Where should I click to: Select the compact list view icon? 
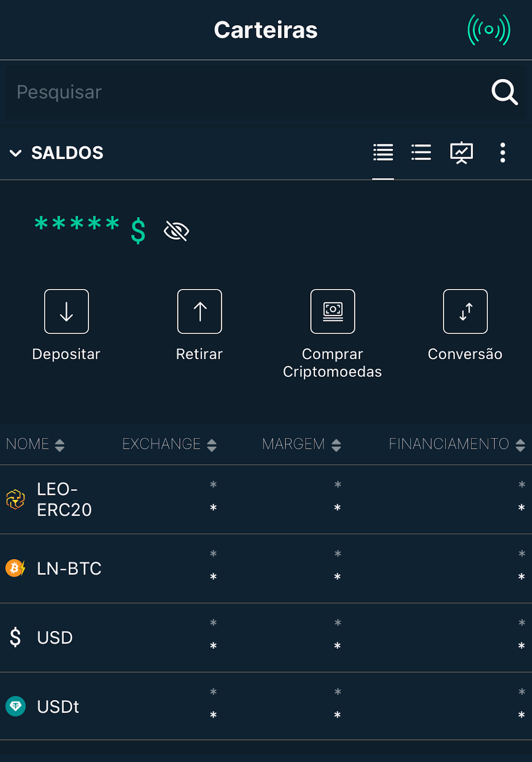421,152
